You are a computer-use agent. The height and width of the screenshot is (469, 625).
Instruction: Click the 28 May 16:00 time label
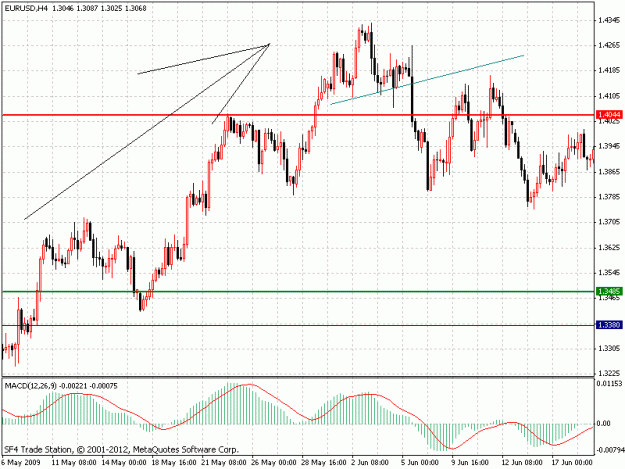click(x=324, y=463)
